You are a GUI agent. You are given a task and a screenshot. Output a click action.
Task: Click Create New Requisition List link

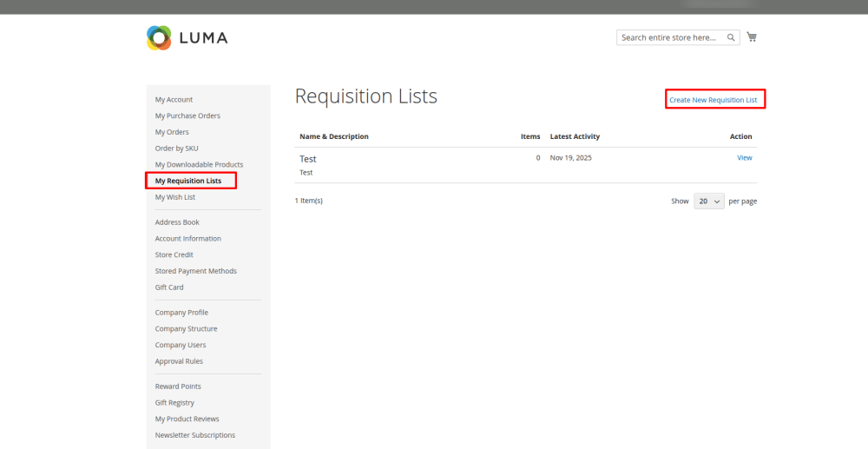713,100
